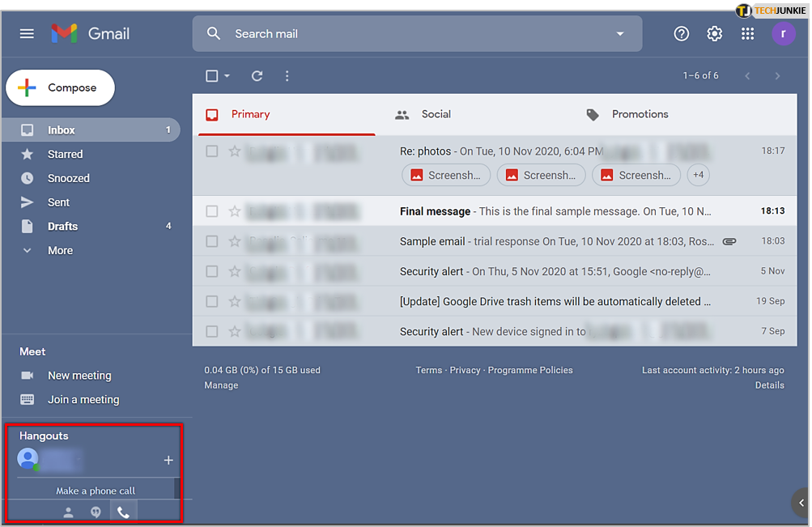
Task: Tick the checkbox for the Final message email
Action: pos(211,210)
